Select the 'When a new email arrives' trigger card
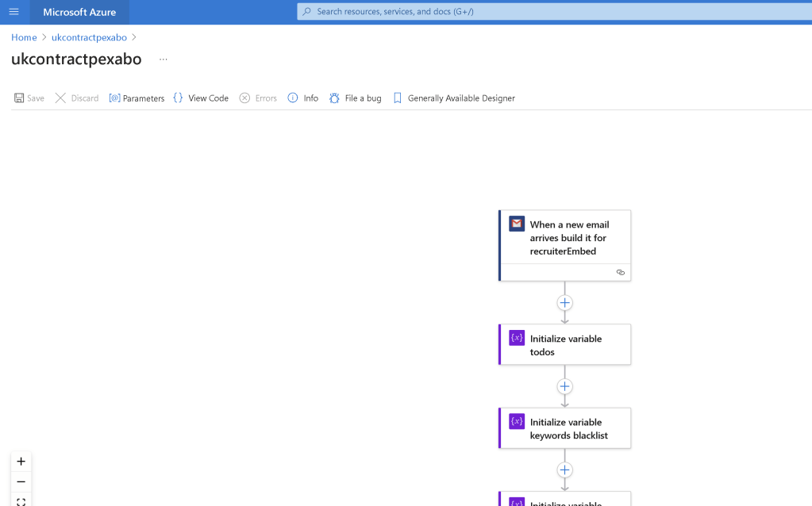Viewport: 812px width, 506px height. (564, 245)
